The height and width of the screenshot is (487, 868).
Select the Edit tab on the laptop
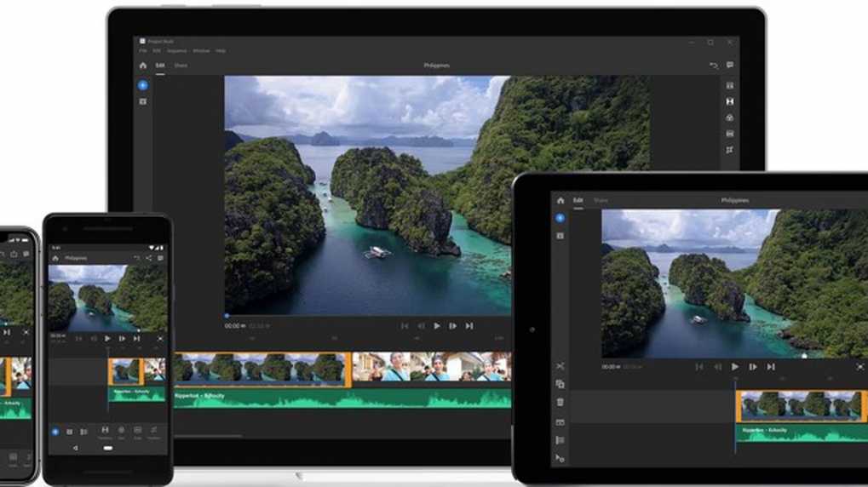point(160,66)
